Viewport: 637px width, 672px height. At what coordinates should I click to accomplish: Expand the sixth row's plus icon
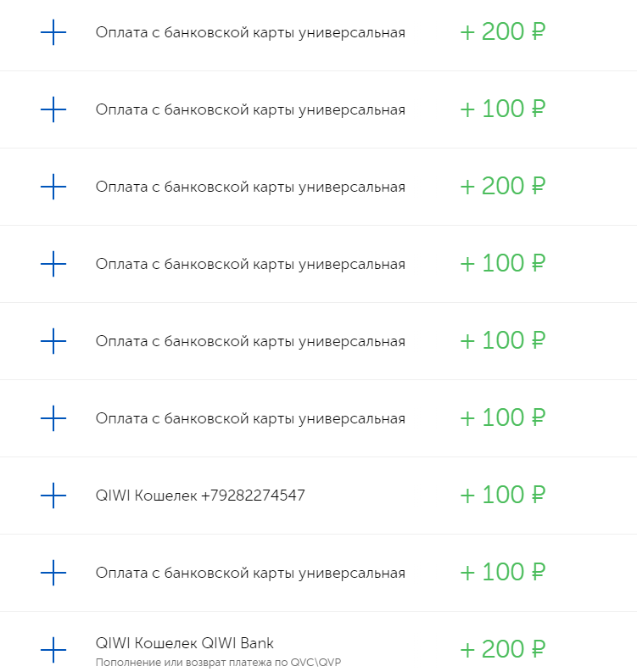[x=53, y=419]
